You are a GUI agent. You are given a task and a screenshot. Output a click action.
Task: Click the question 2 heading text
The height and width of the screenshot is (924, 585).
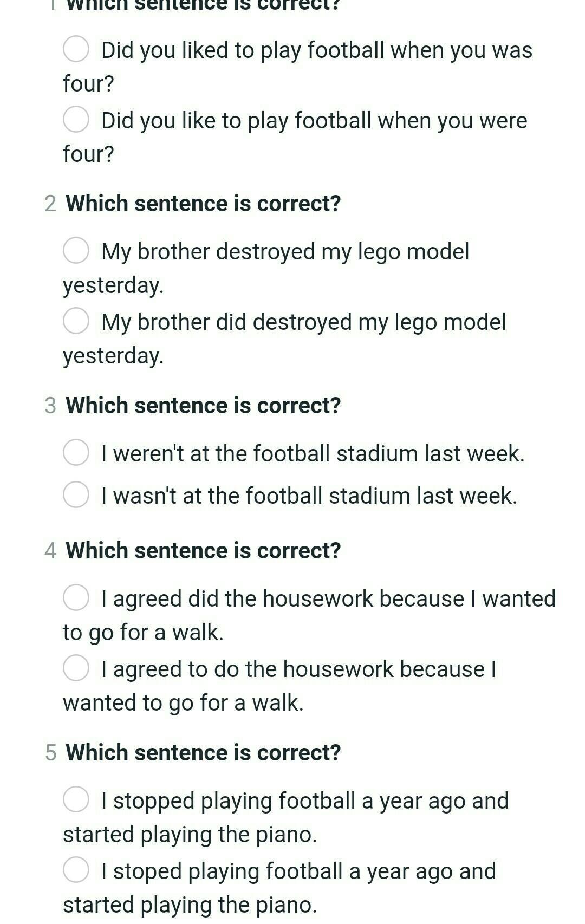click(x=203, y=204)
